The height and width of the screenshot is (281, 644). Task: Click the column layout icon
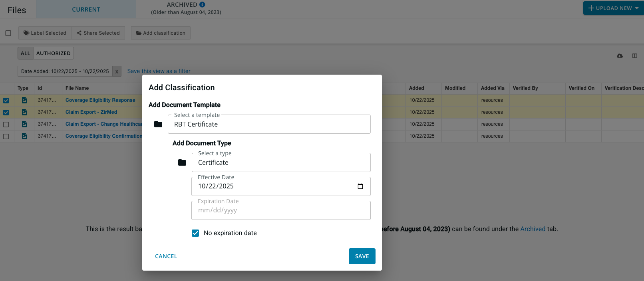634,56
